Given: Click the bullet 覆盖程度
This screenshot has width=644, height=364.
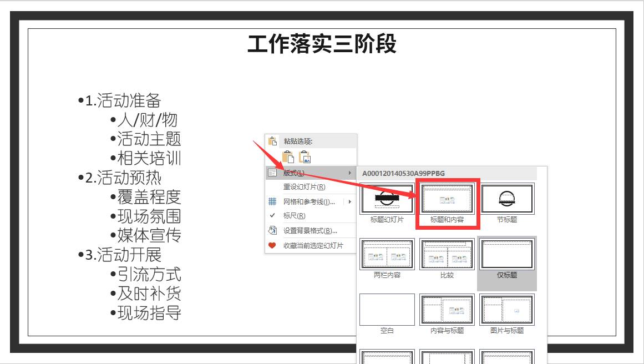Looking at the screenshot, I should tap(146, 197).
